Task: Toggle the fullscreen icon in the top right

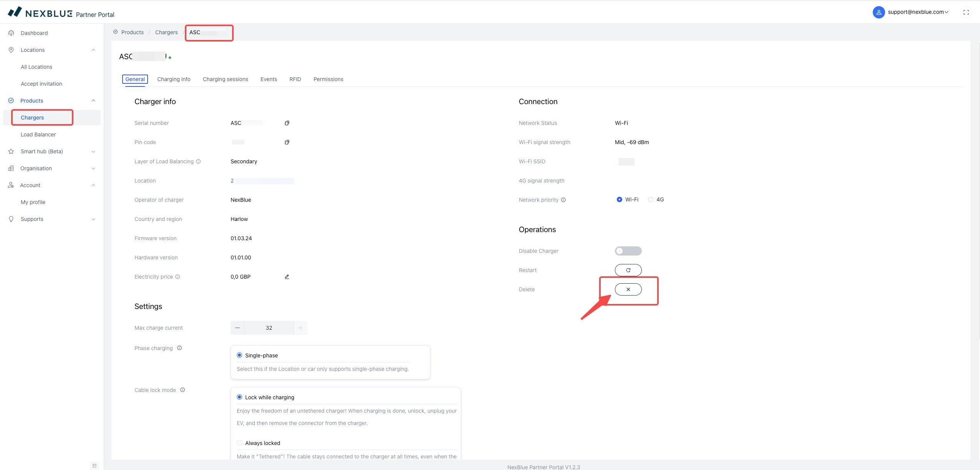Action: 966,12
